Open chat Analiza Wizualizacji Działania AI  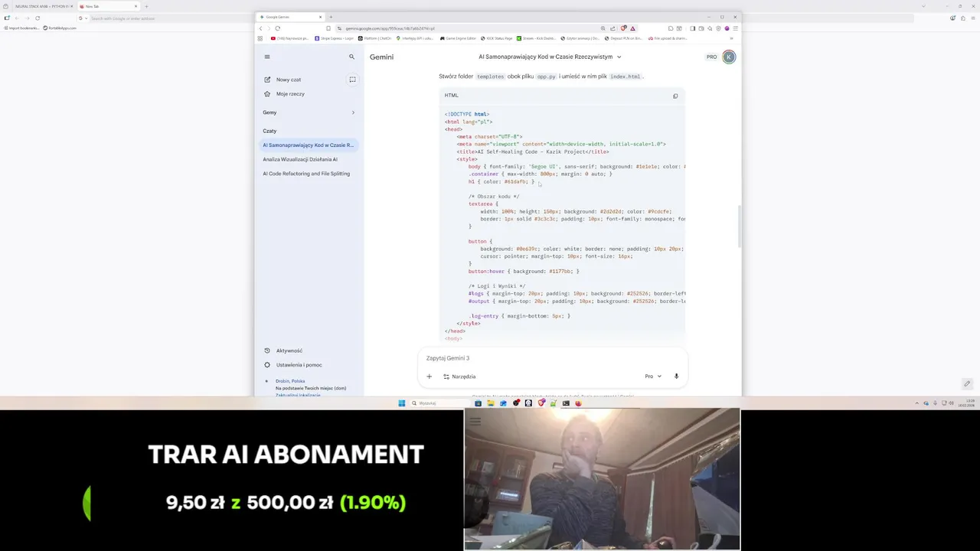(x=300, y=159)
